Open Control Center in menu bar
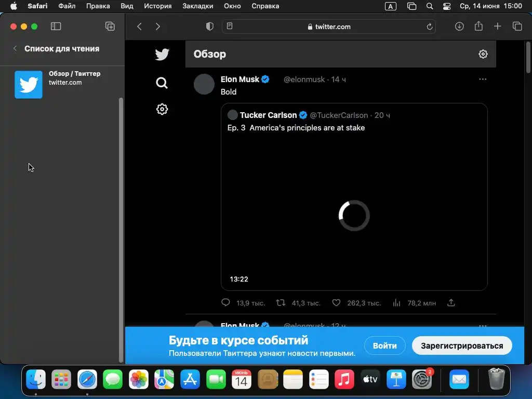 click(447, 6)
